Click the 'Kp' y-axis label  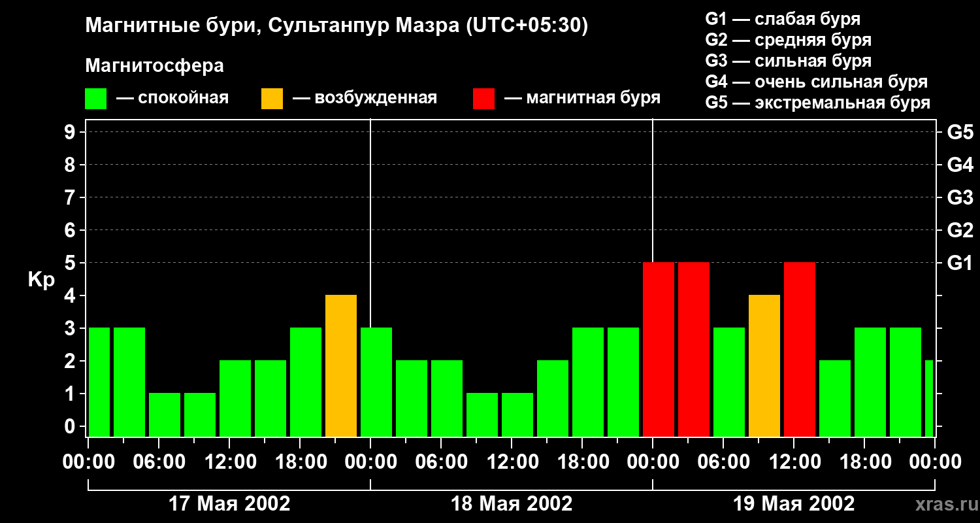(41, 280)
